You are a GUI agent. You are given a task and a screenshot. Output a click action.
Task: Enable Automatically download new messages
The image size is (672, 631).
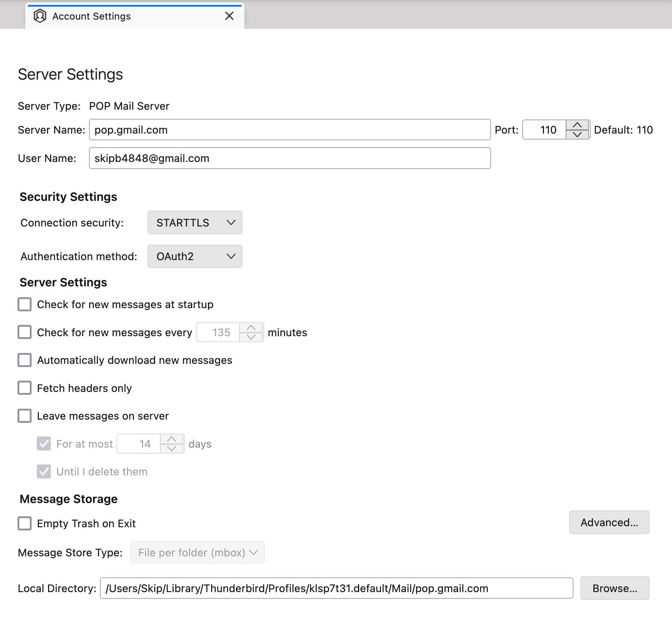coord(25,360)
